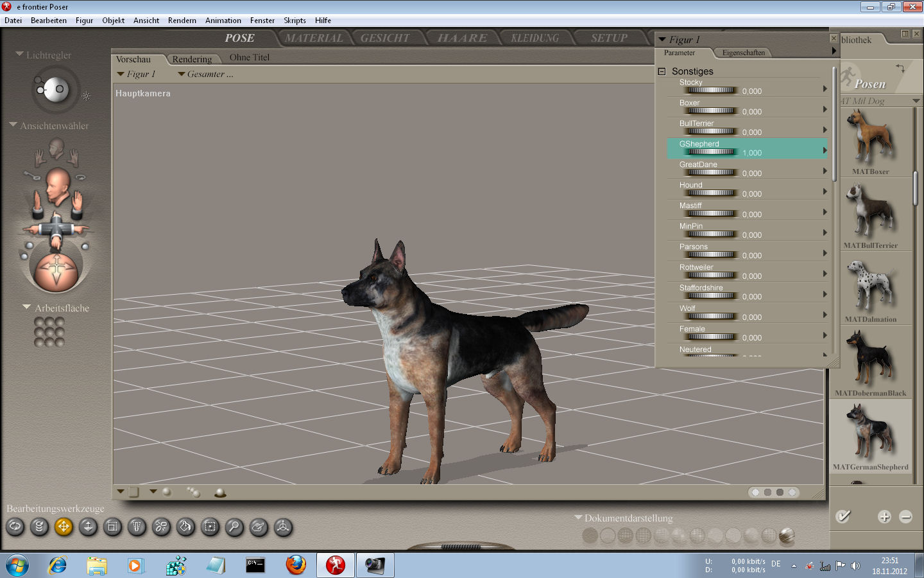This screenshot has width=924, height=578.
Task: Click the camera rotation trackball
Action: [x=56, y=272]
